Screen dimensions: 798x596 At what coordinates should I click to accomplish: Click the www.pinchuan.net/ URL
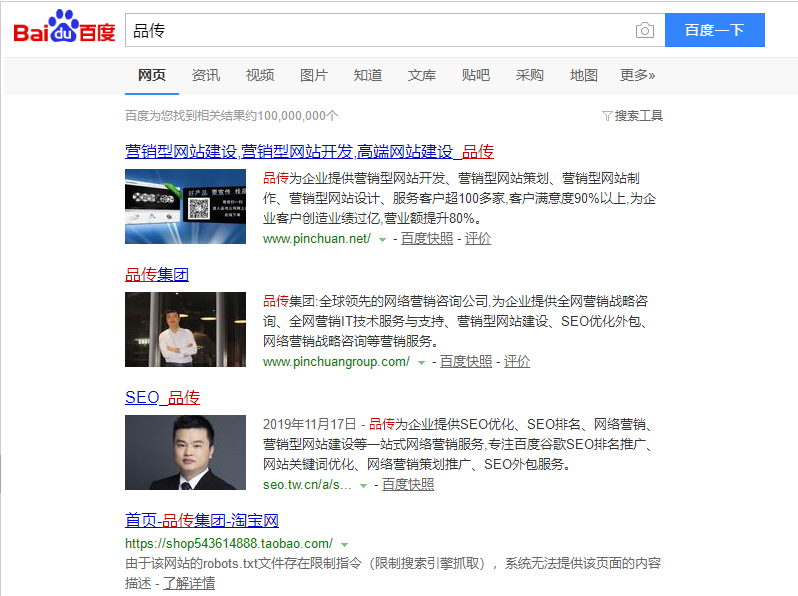click(x=317, y=239)
